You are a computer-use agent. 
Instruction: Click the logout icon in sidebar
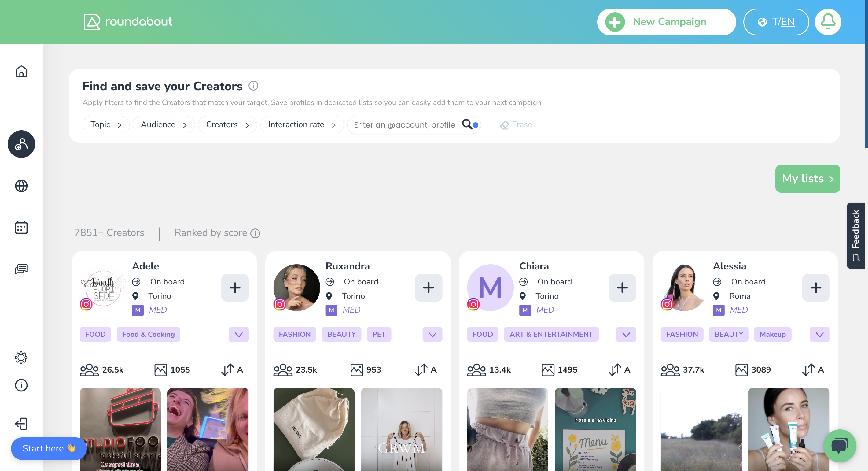(21, 424)
